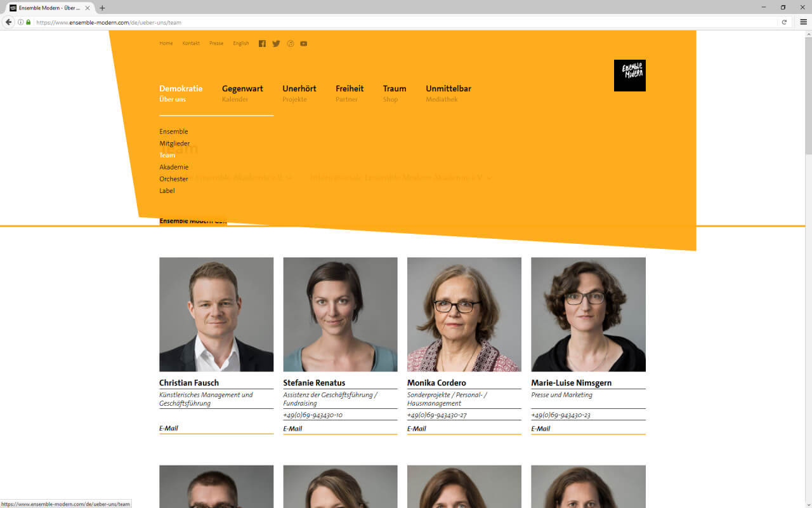Screen dimensions: 812x508
Task: Click the name Monika Cordero
Action: 436,383
